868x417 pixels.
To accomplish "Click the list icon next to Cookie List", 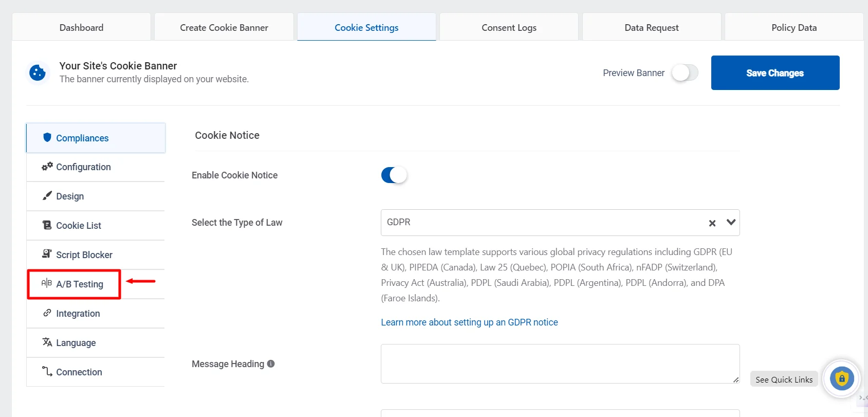I will coord(47,225).
